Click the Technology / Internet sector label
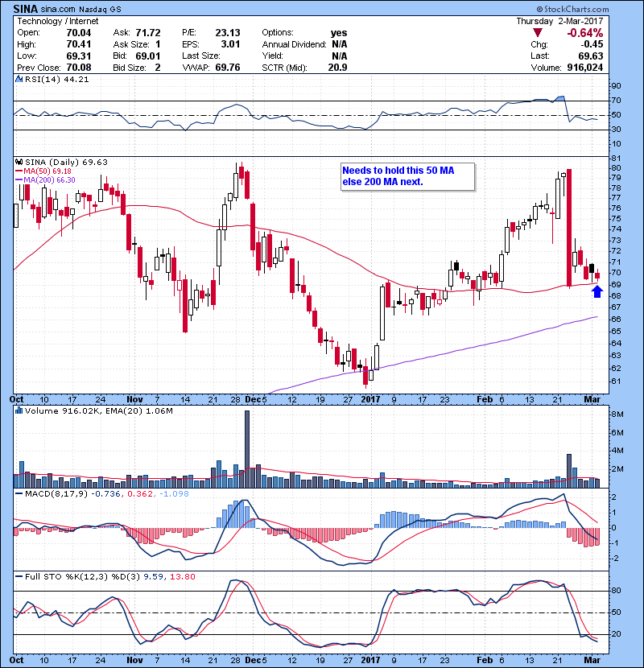The width and height of the screenshot is (644, 668). 57,21
